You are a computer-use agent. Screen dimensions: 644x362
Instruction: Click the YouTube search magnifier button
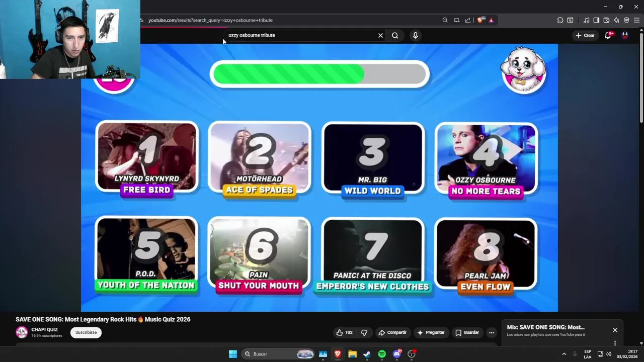tap(395, 35)
